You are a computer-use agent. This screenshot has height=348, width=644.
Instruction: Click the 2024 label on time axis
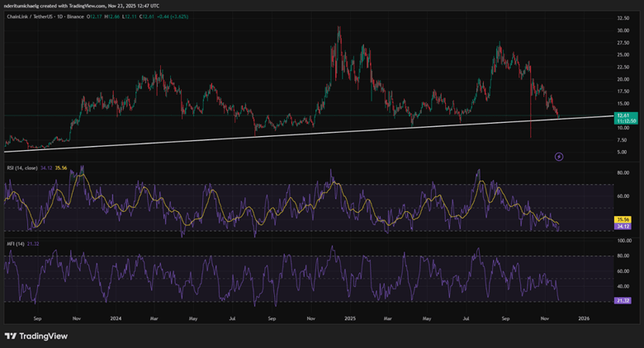point(116,318)
